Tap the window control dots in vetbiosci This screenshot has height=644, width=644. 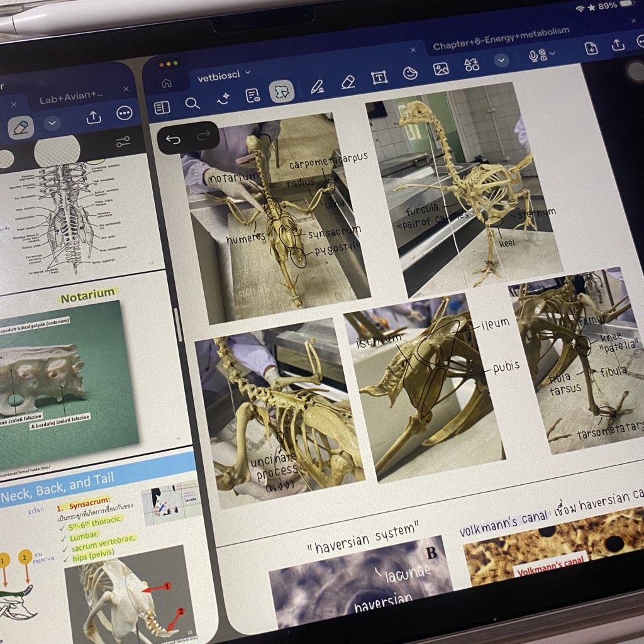169,64
